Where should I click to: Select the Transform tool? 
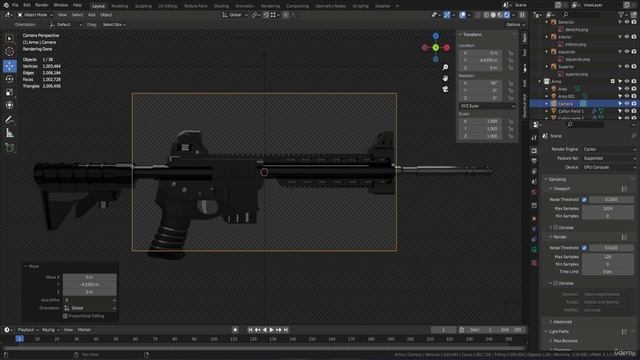point(9,105)
